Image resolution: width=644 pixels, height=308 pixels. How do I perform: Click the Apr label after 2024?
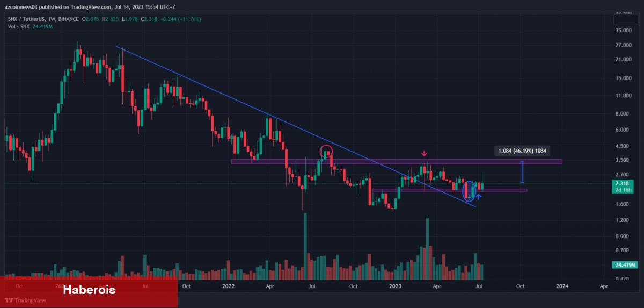click(x=604, y=286)
